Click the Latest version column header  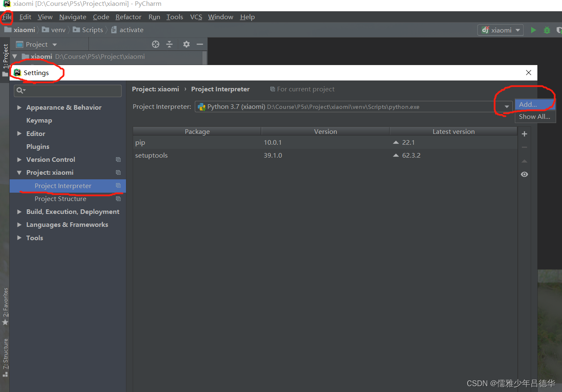454,131
